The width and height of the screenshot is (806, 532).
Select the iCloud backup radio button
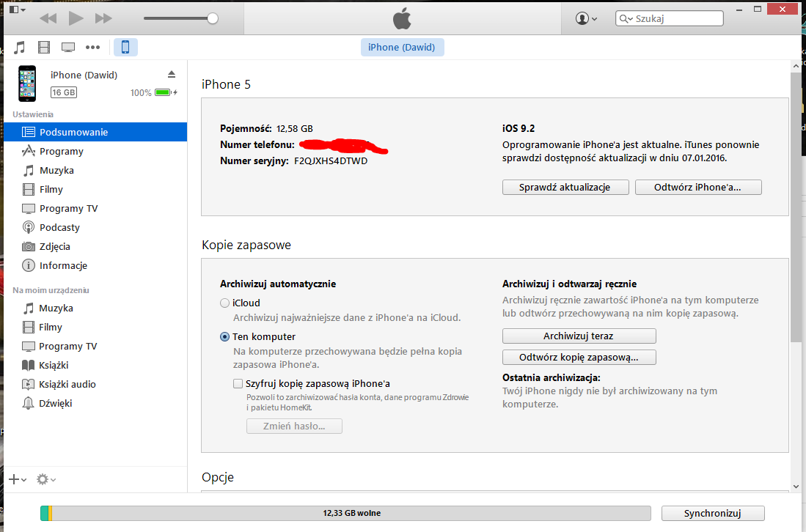(x=224, y=303)
